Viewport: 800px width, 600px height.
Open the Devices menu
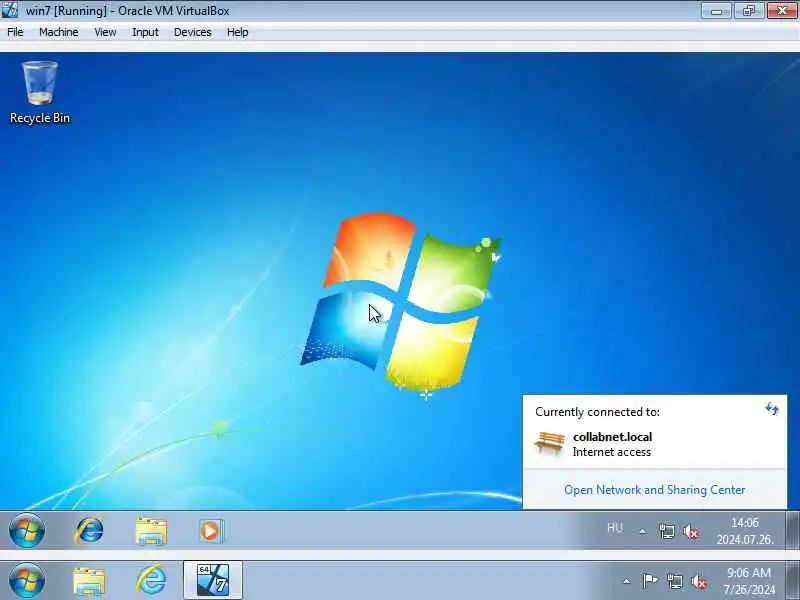[x=192, y=32]
